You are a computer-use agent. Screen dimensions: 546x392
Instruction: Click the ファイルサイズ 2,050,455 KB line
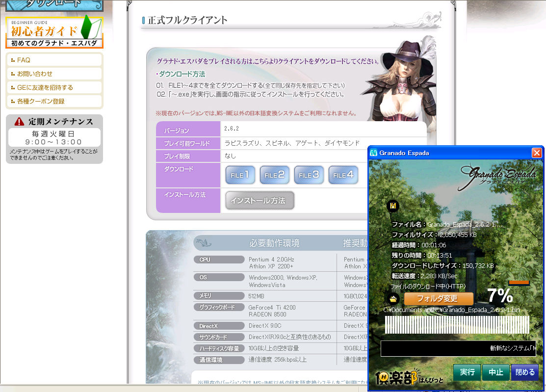[x=434, y=235]
